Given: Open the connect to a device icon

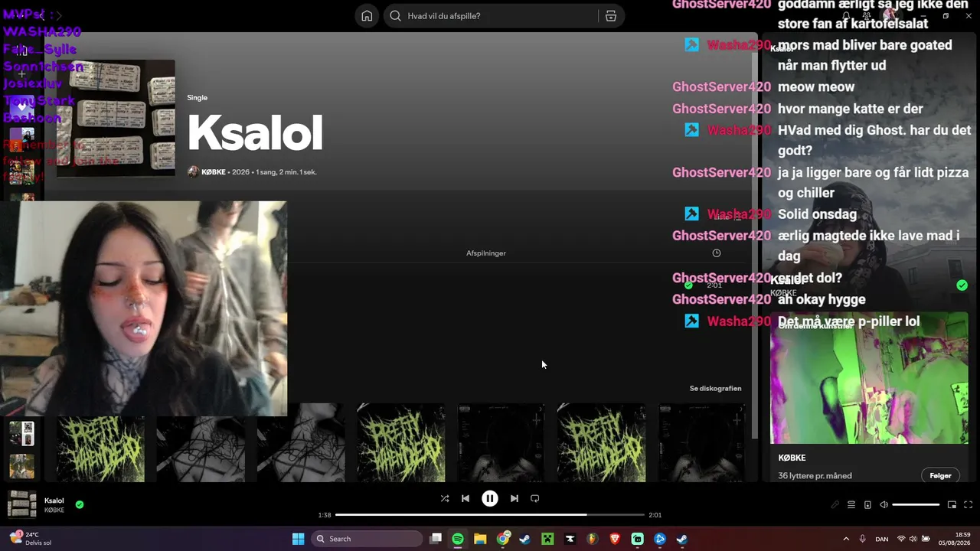Looking at the screenshot, I should coord(867,504).
